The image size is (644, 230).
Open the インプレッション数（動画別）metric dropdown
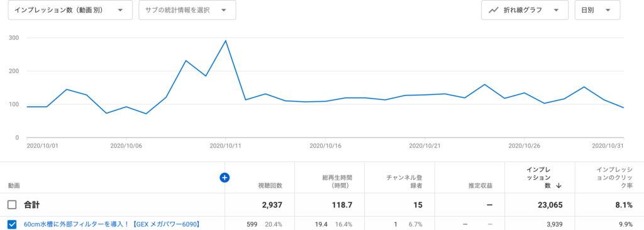coord(70,10)
